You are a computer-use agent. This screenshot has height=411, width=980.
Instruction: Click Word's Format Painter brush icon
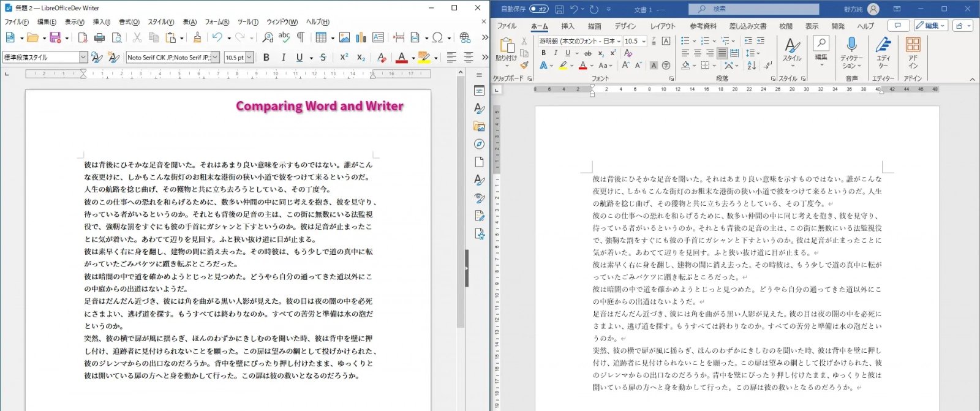coord(524,64)
